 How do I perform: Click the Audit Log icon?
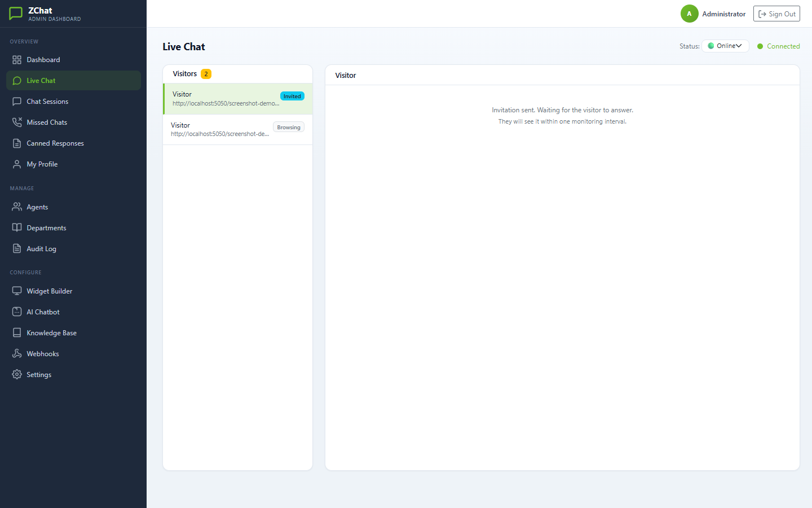point(17,249)
